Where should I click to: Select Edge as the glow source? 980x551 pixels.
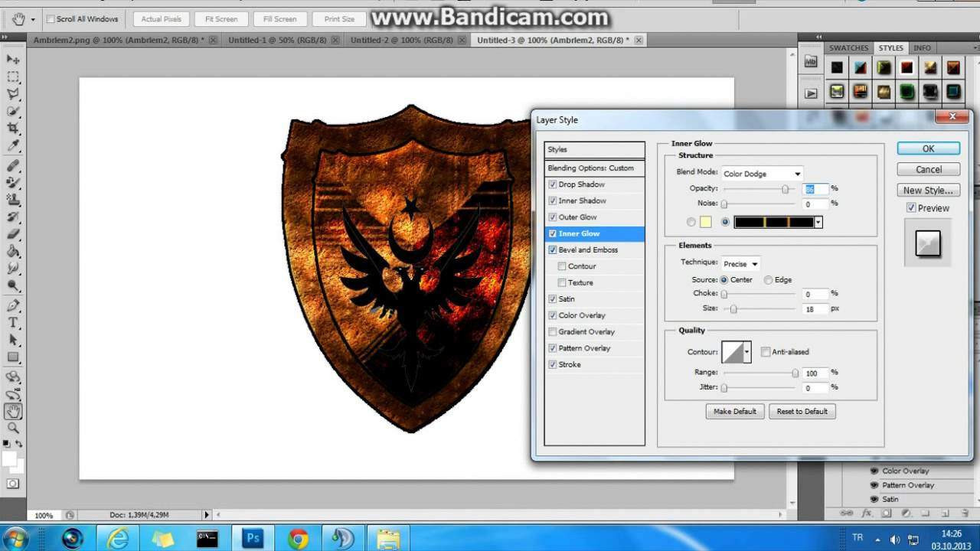[x=768, y=280]
